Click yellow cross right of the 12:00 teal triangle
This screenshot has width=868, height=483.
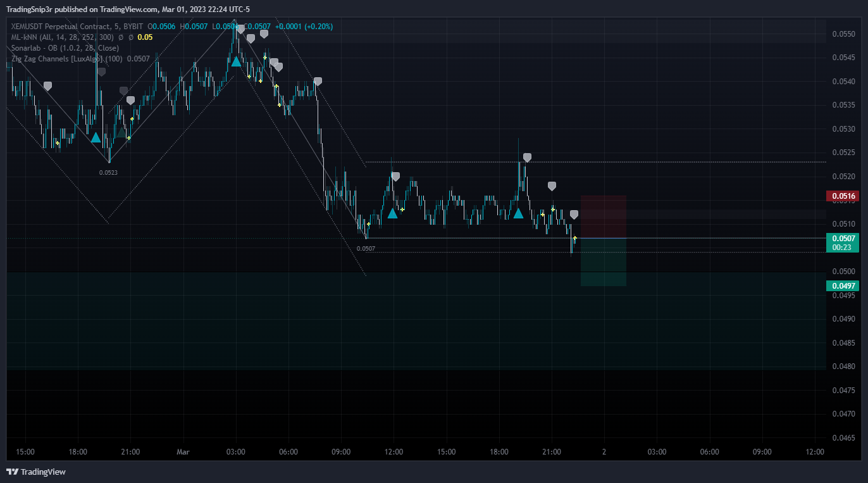pyautogui.click(x=402, y=209)
